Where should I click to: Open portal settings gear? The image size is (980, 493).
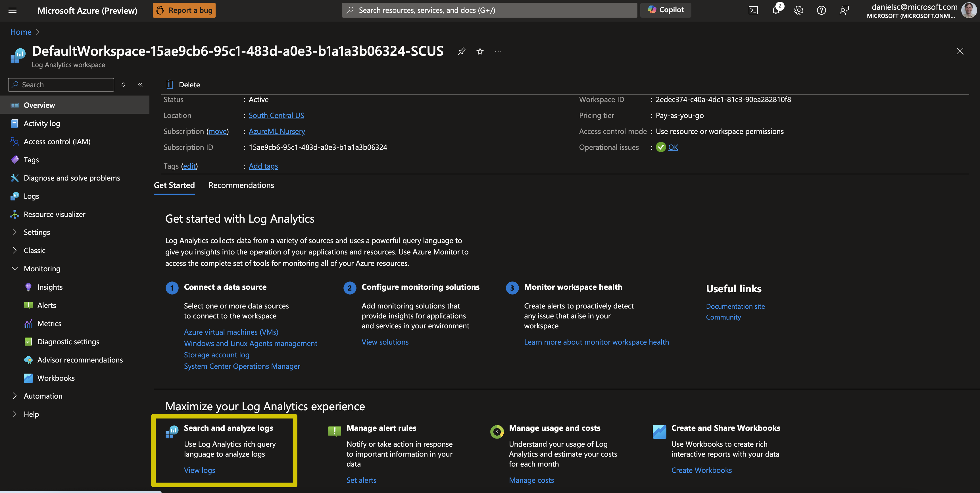(798, 10)
